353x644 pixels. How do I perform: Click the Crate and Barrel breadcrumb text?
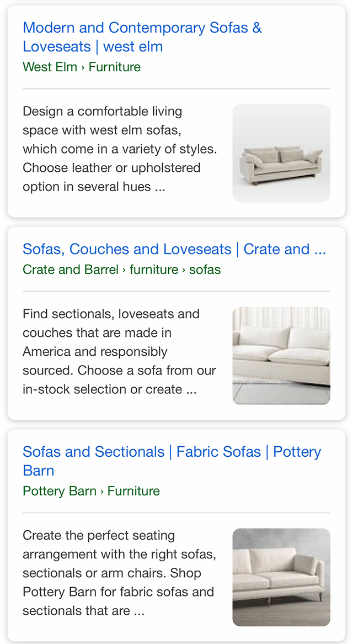[x=71, y=270]
